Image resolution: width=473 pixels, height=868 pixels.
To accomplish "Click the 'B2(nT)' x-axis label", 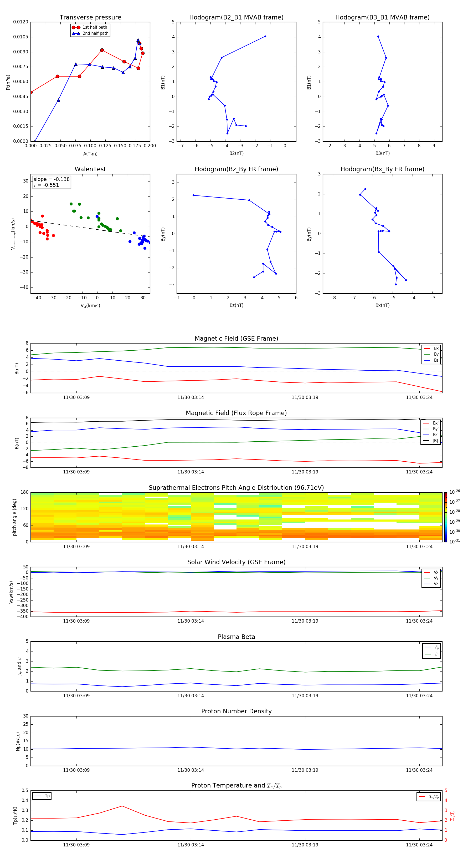I will (236, 153).
